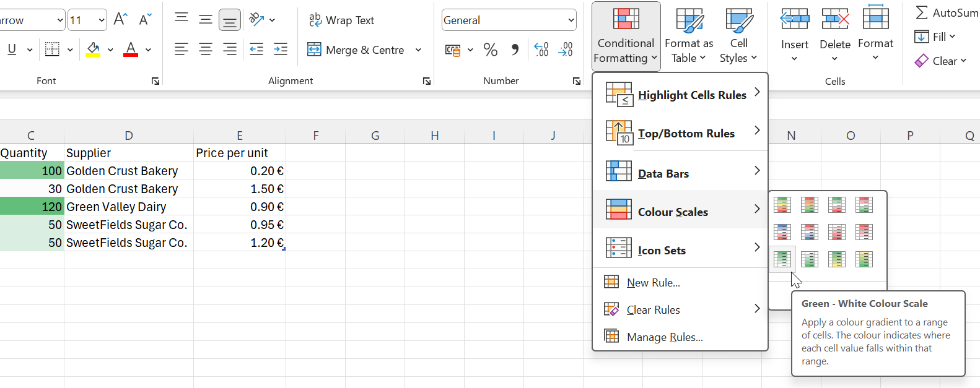The image size is (980, 388).
Task: Open Cell Styles gallery
Action: (738, 35)
